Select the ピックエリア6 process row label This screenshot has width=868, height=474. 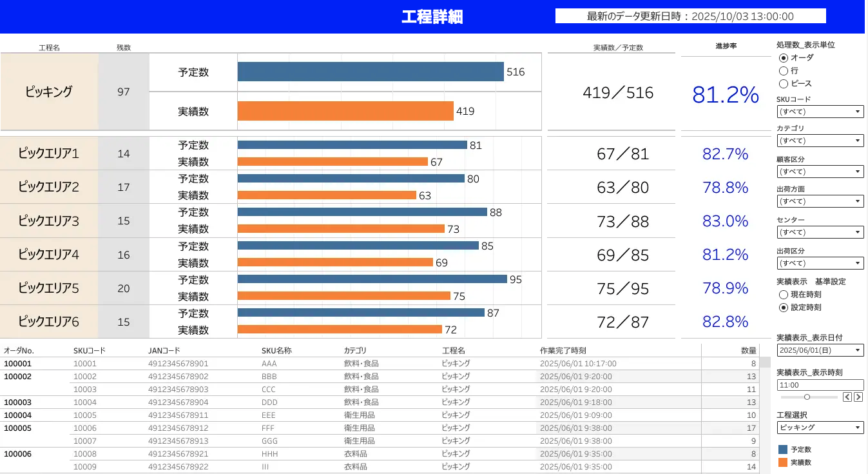[49, 322]
